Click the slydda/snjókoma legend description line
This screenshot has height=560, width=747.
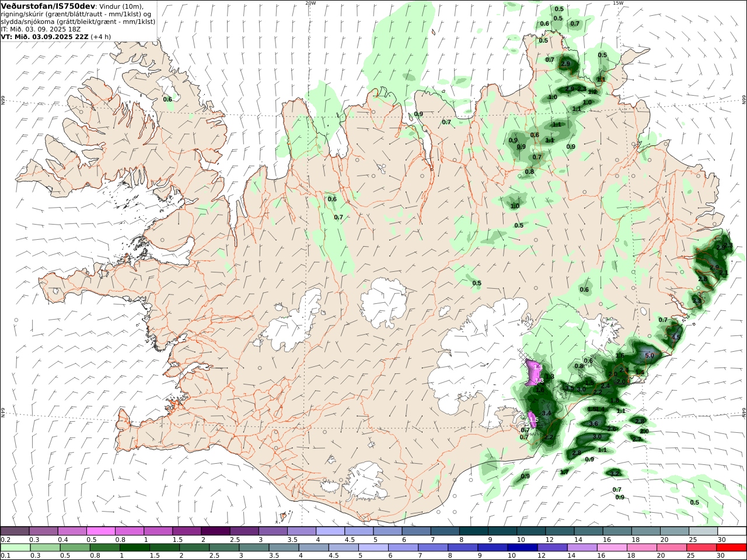point(78,22)
